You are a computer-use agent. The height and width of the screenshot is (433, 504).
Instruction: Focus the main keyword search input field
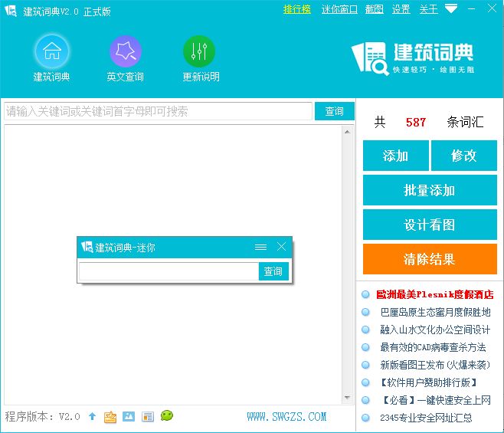[x=158, y=111]
